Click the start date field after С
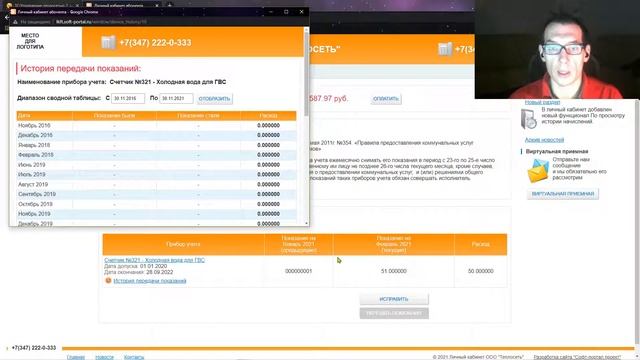 click(128, 98)
